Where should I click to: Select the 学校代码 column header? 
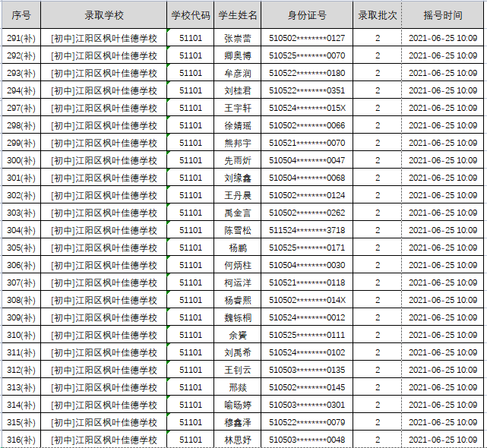click(191, 15)
